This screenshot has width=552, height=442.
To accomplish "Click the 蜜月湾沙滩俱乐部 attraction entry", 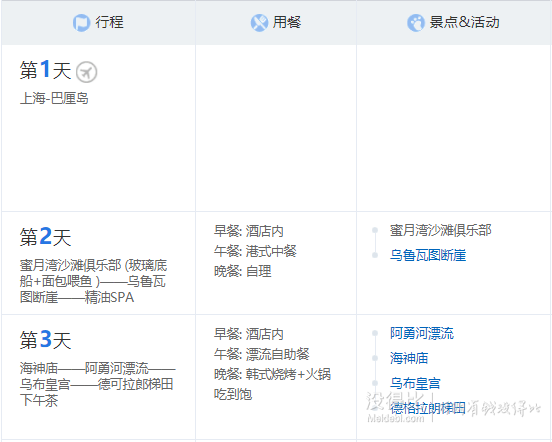I will (x=440, y=231).
